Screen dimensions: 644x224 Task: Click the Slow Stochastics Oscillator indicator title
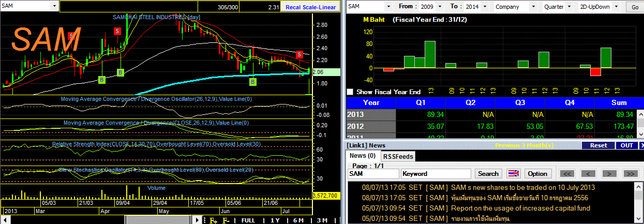tap(156, 170)
